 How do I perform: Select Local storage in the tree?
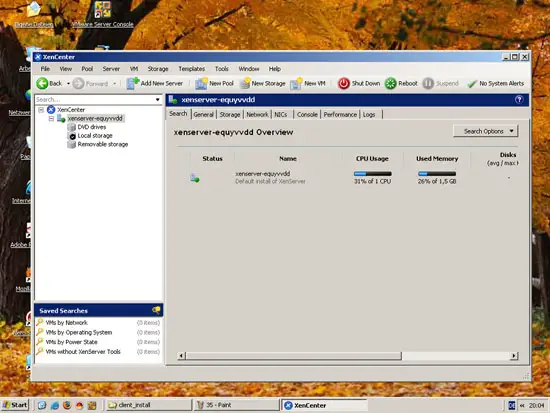95,136
